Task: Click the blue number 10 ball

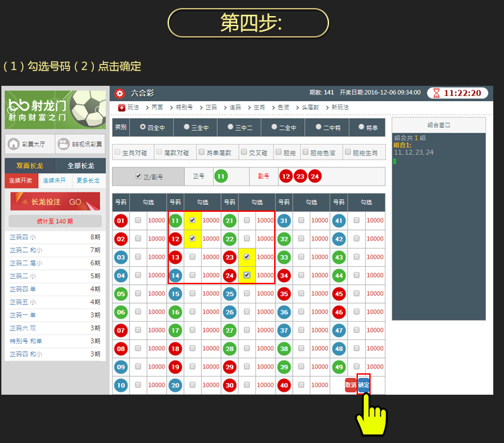Action: [x=121, y=385]
